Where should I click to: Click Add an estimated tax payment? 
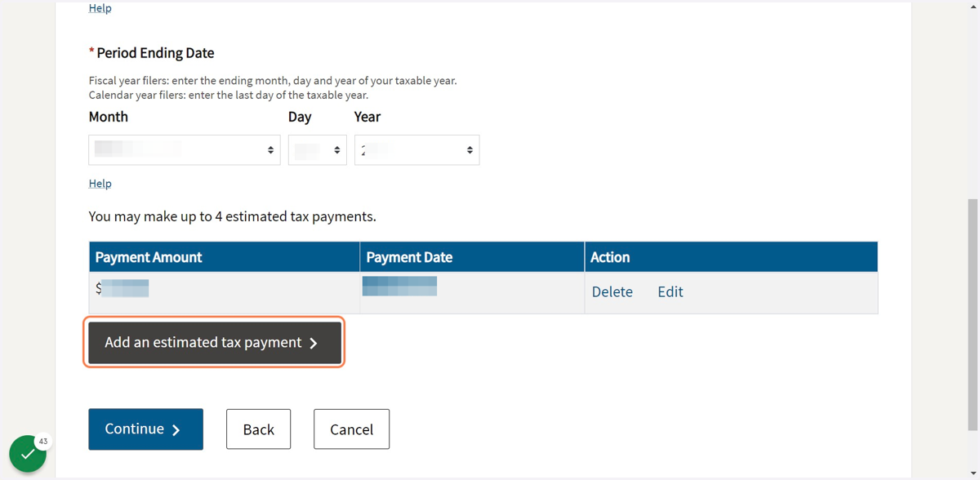click(215, 343)
